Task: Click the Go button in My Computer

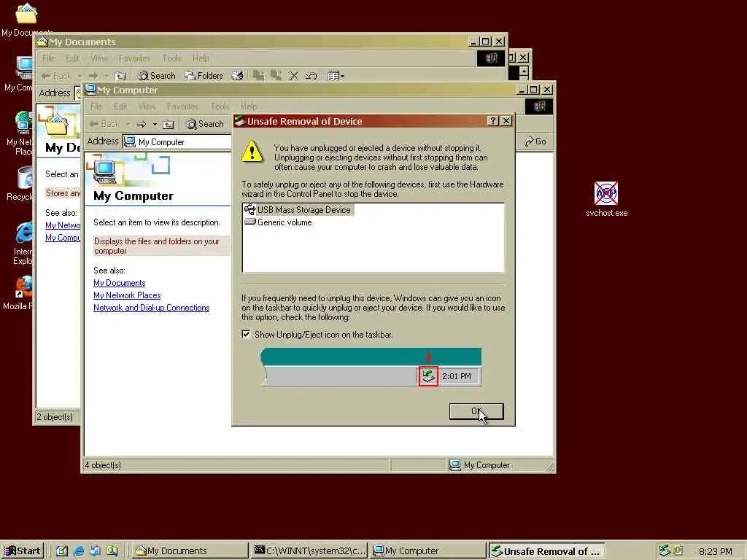Action: pyautogui.click(x=535, y=141)
